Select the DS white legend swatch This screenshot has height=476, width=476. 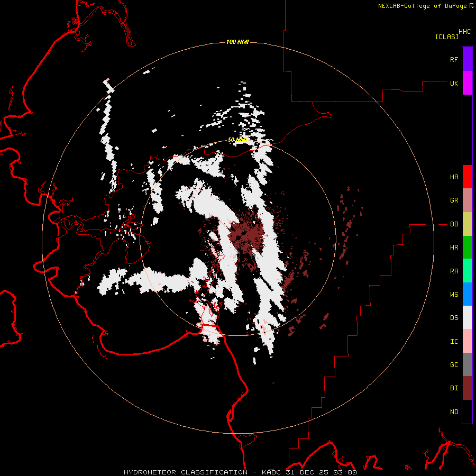(x=467, y=317)
